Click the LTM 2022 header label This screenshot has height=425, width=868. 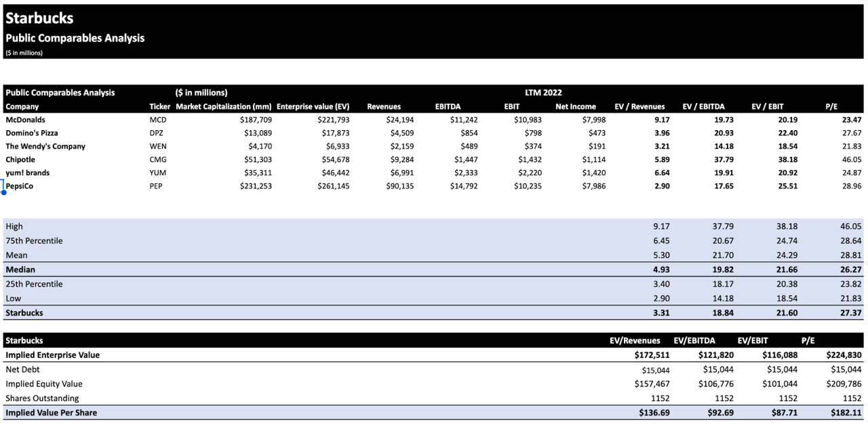[543, 93]
